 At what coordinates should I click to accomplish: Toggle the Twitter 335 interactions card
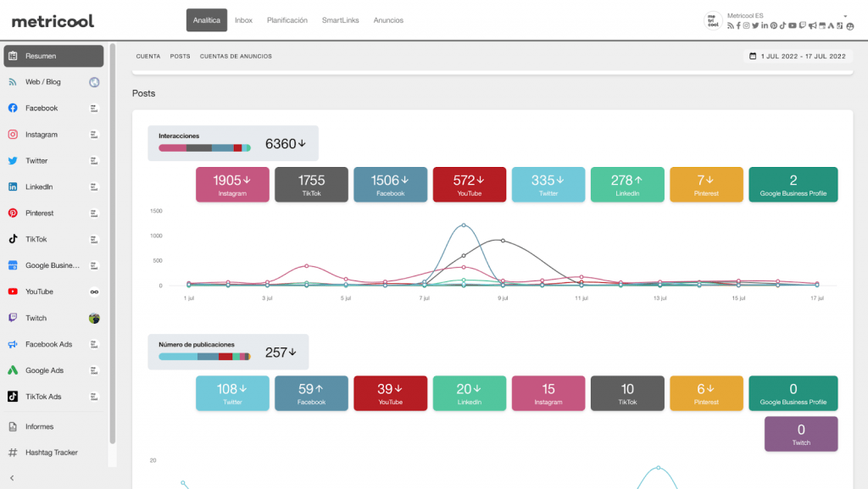pyautogui.click(x=548, y=185)
